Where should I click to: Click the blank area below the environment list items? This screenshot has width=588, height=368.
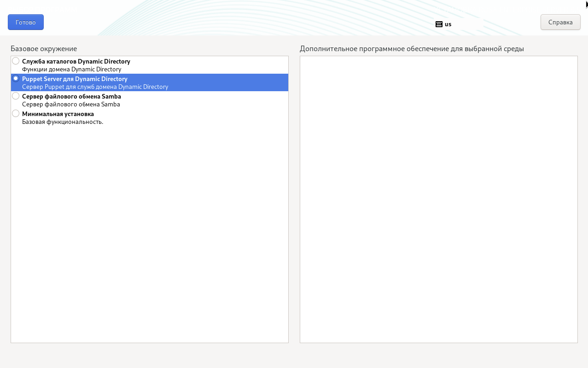pyautogui.click(x=149, y=230)
